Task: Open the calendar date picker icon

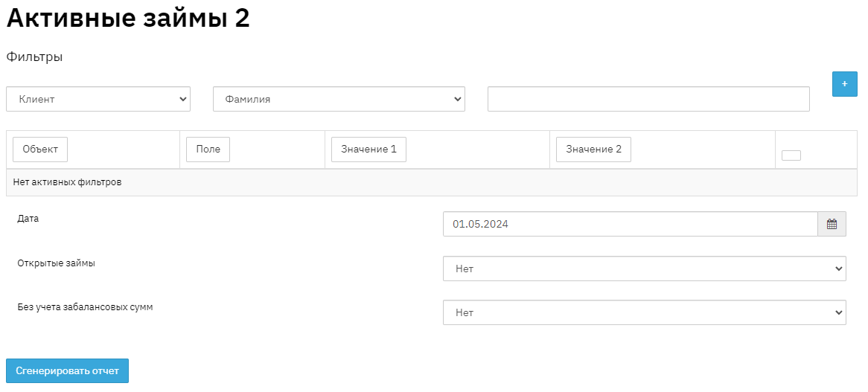Action: tap(832, 224)
